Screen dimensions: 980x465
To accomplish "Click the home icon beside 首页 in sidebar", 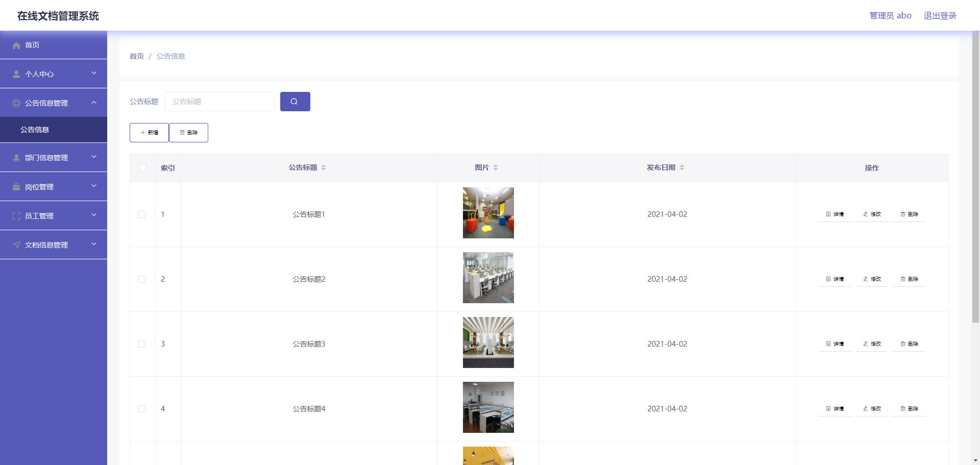I will click(16, 45).
